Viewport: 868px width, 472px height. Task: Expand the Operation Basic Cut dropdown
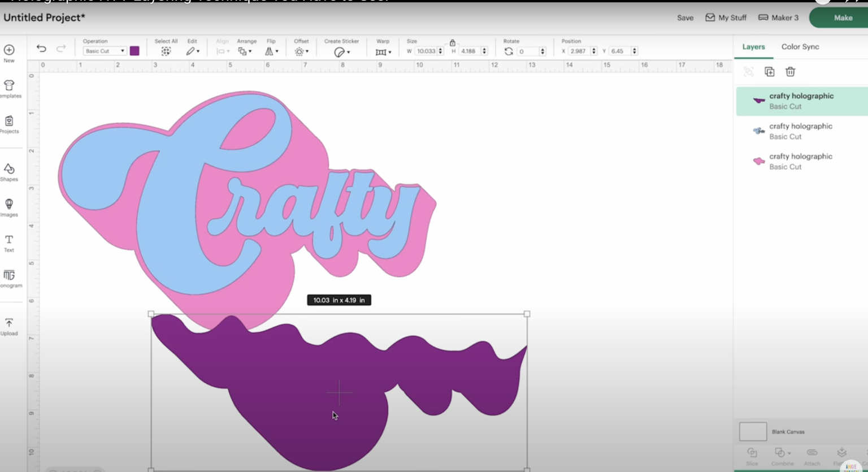105,51
